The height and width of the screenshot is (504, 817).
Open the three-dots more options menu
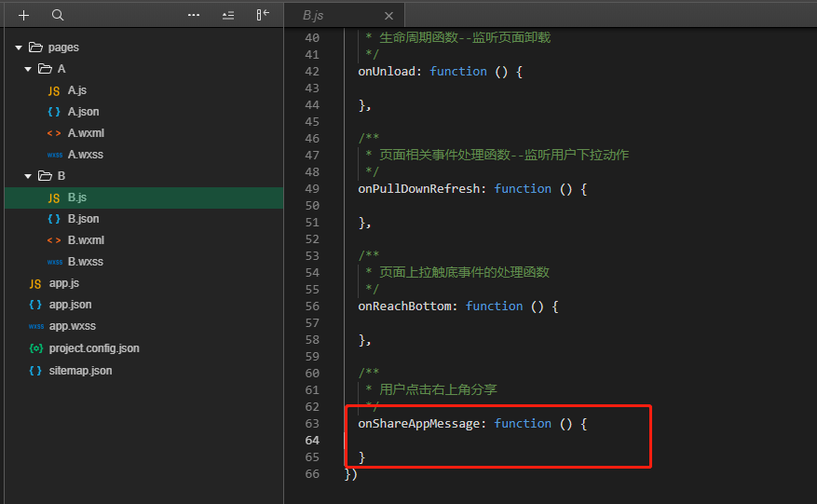pyautogui.click(x=194, y=15)
